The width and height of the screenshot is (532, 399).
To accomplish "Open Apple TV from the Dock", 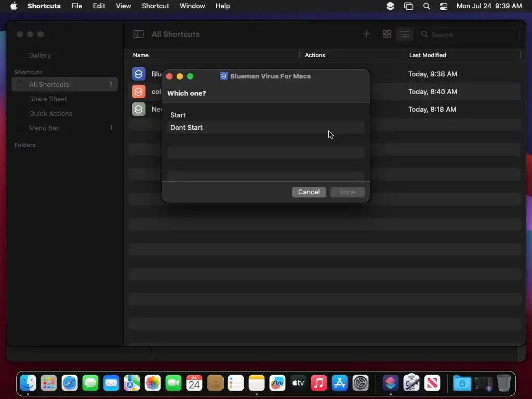I will coord(298,383).
